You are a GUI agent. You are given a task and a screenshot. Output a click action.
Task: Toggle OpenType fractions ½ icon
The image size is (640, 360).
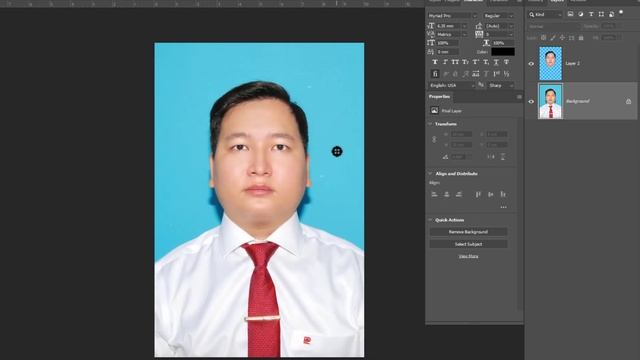coord(506,74)
